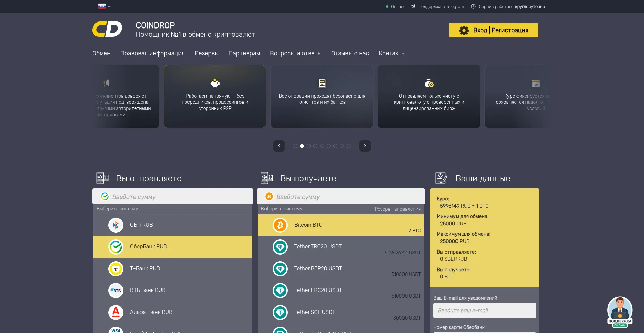Select fifth carousel pagination dot
The width and height of the screenshot is (644, 333).
322,146
